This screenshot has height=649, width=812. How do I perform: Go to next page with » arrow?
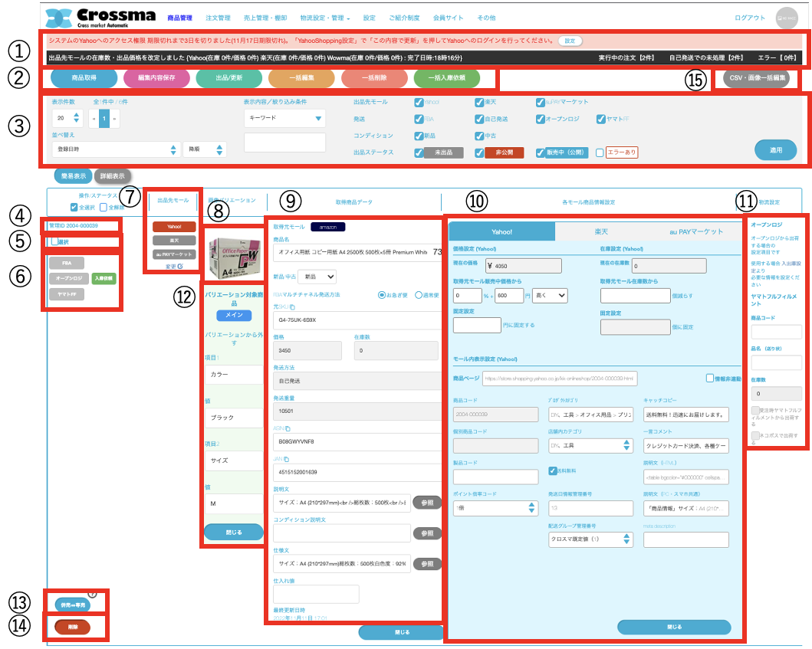[x=117, y=119]
